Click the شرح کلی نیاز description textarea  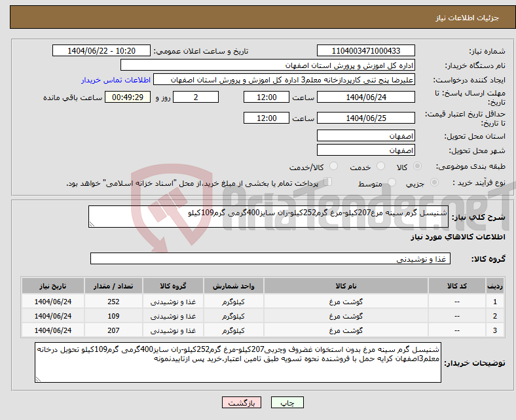pyautogui.click(x=268, y=217)
